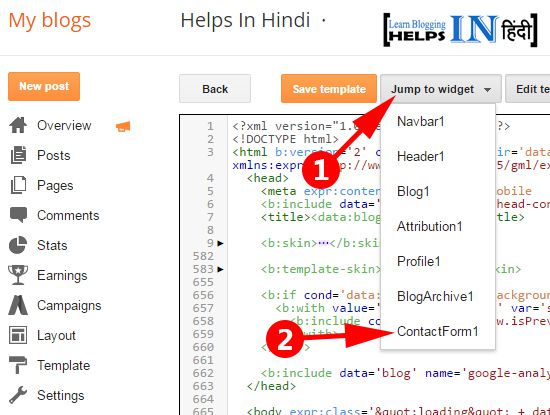550x415 pixels.
Task: Click the </head> closing tag on line 663
Action: coord(271,386)
